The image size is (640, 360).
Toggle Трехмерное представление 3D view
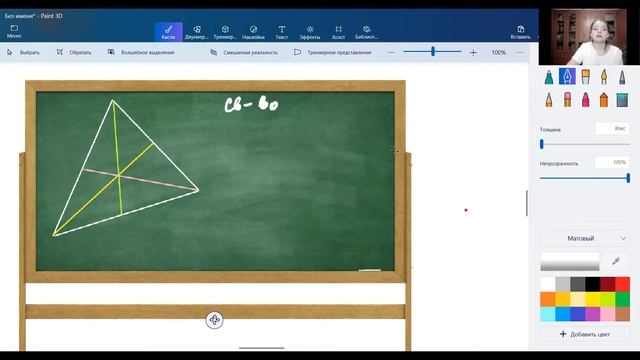point(333,52)
